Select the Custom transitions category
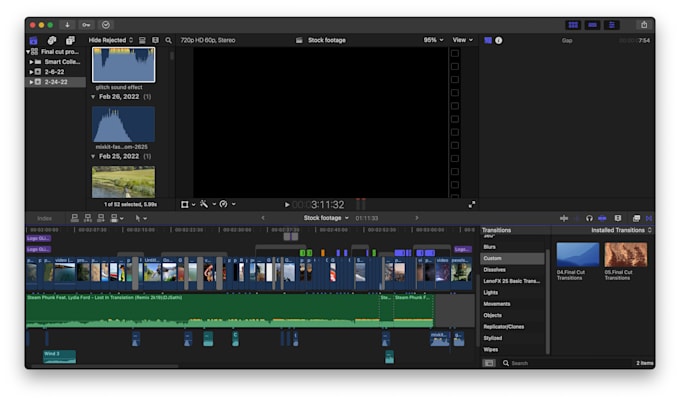 point(512,258)
